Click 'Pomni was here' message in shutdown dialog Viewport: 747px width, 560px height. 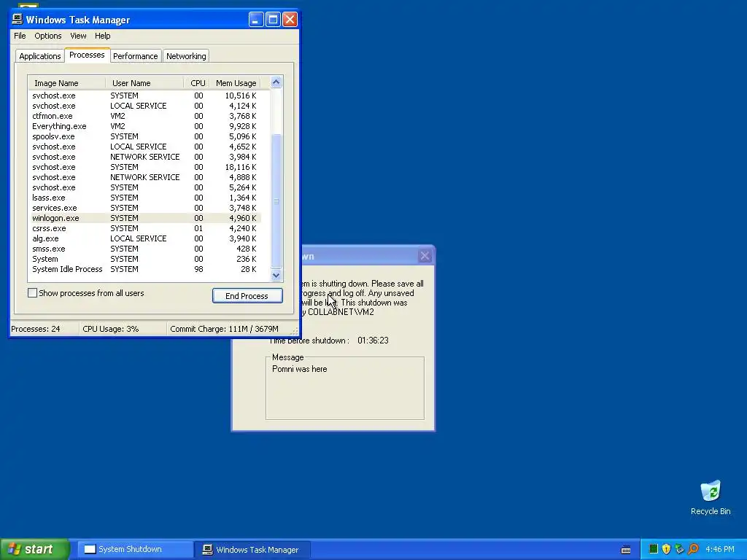pyautogui.click(x=299, y=369)
